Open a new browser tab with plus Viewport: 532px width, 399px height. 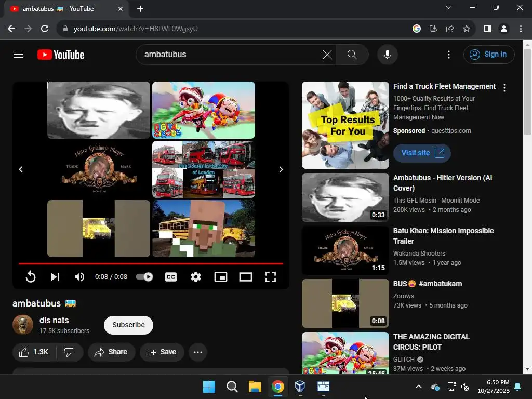click(x=140, y=9)
